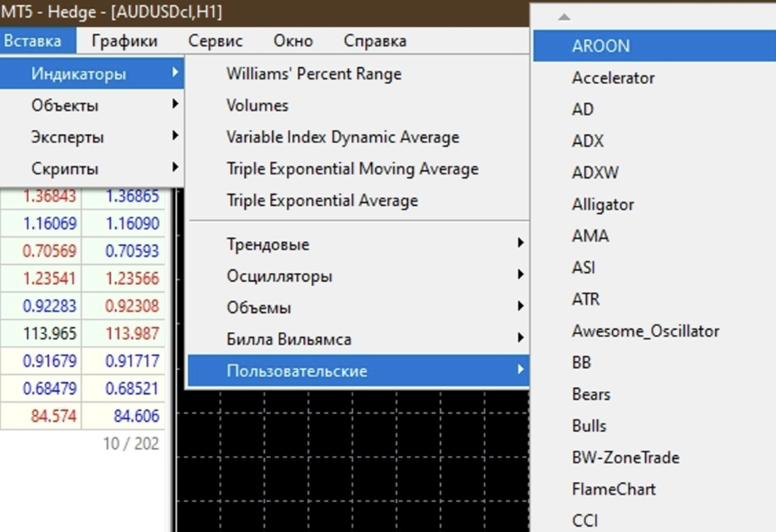The height and width of the screenshot is (532, 776).
Task: Choose the Awesome_Oscillator custom indicator
Action: pos(654,331)
